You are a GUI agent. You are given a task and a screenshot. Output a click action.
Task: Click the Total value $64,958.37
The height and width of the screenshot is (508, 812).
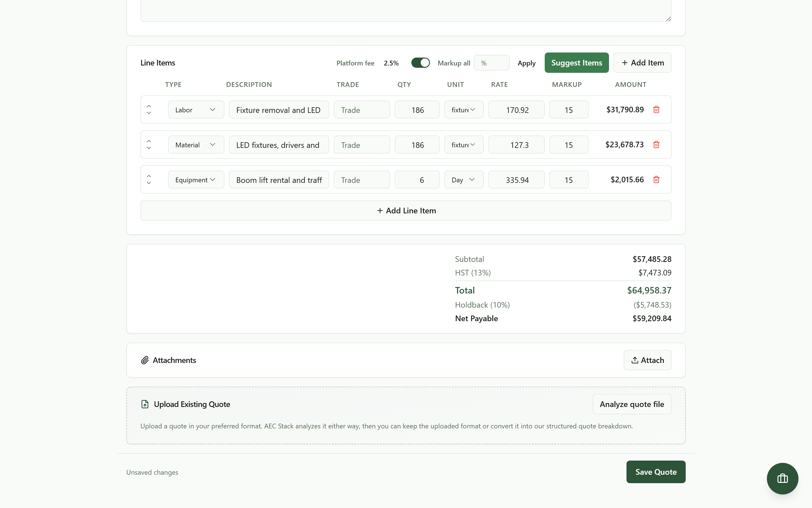point(649,290)
